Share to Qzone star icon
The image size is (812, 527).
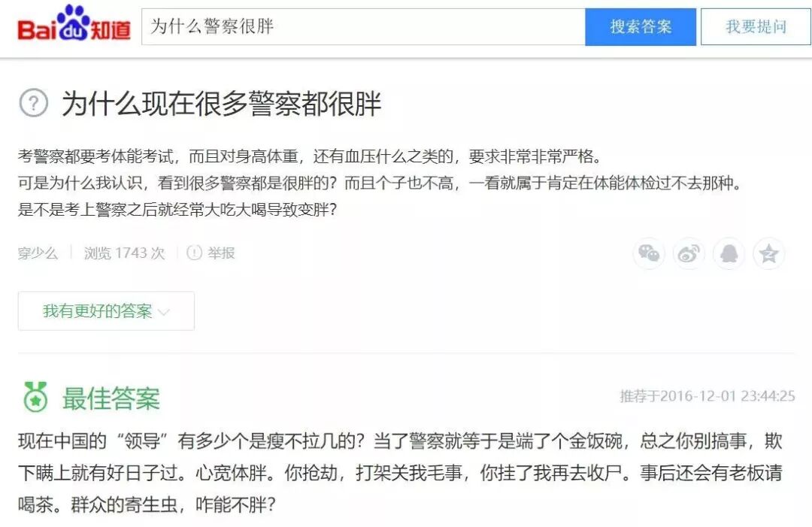coord(768,253)
